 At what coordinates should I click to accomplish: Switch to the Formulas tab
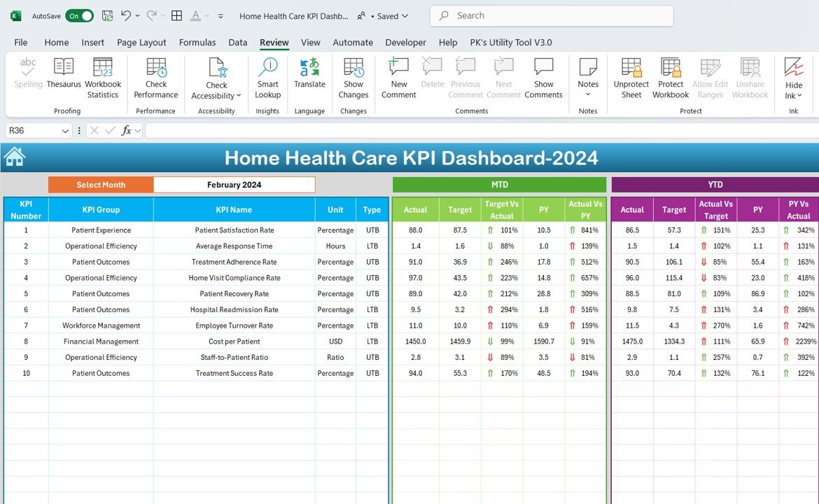click(197, 42)
